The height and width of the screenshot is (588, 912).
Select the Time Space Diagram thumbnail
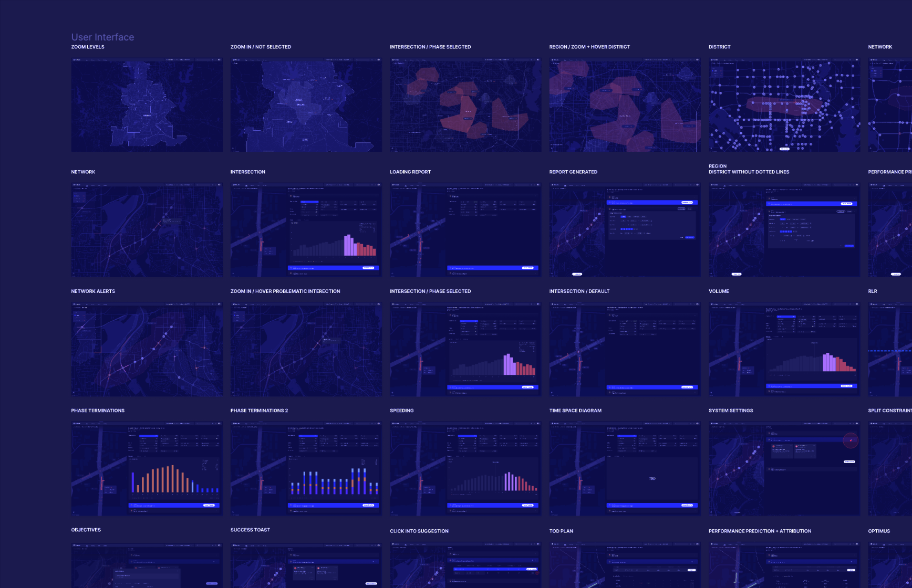(625, 468)
